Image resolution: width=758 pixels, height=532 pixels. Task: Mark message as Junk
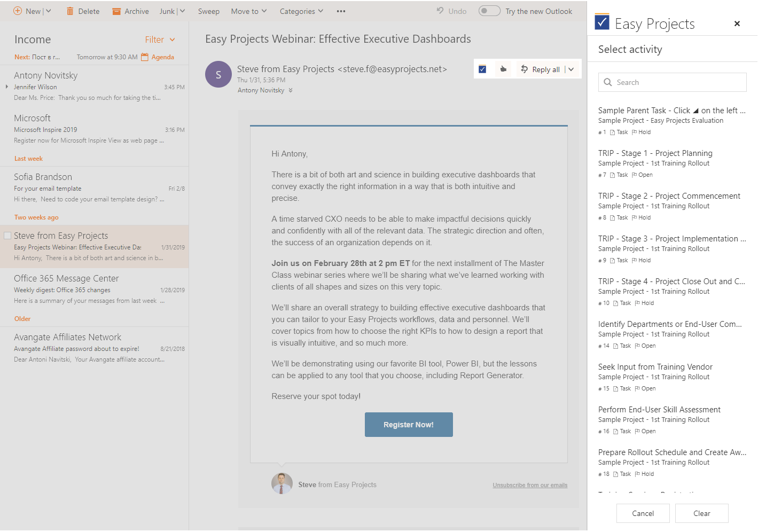pyautogui.click(x=167, y=11)
